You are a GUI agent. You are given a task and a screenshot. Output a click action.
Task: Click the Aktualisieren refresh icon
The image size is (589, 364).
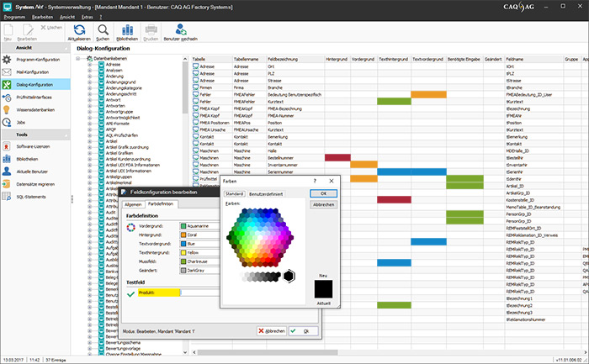79,32
